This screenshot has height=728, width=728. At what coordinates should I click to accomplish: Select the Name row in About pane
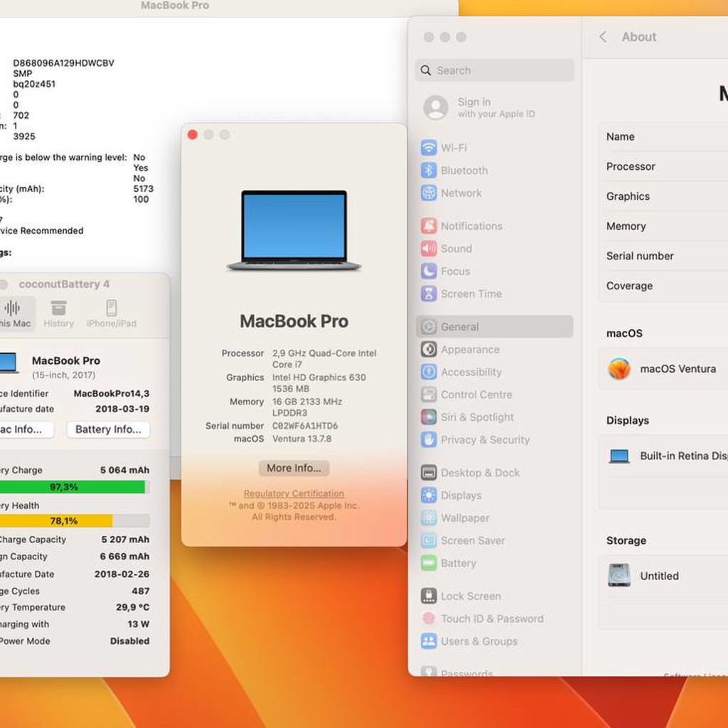(x=665, y=136)
